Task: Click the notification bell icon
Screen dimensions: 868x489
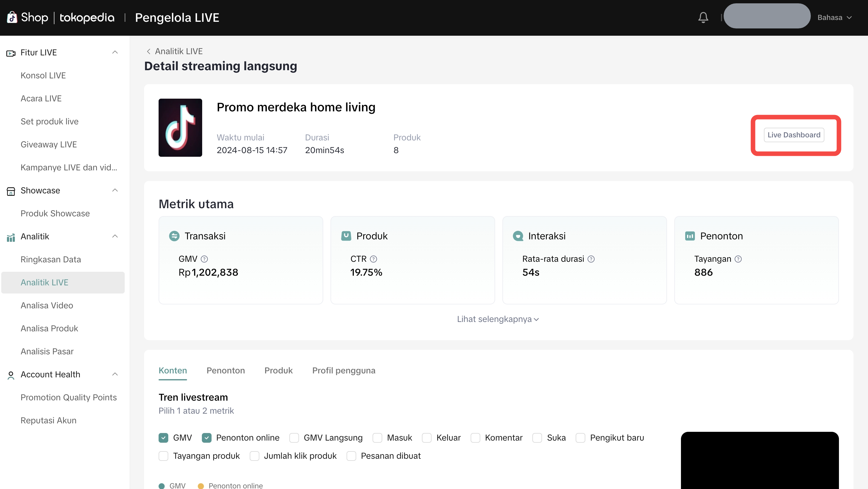Action: (703, 18)
